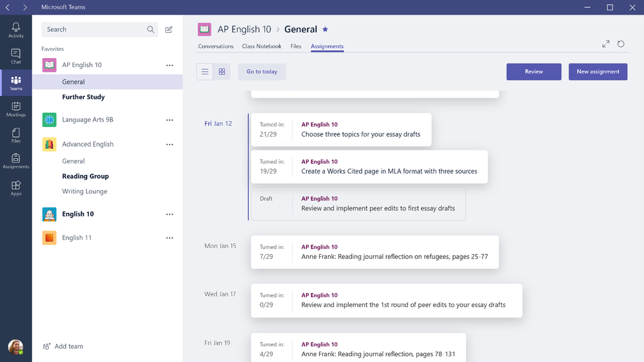Open more options for AP English 10

[x=170, y=65]
